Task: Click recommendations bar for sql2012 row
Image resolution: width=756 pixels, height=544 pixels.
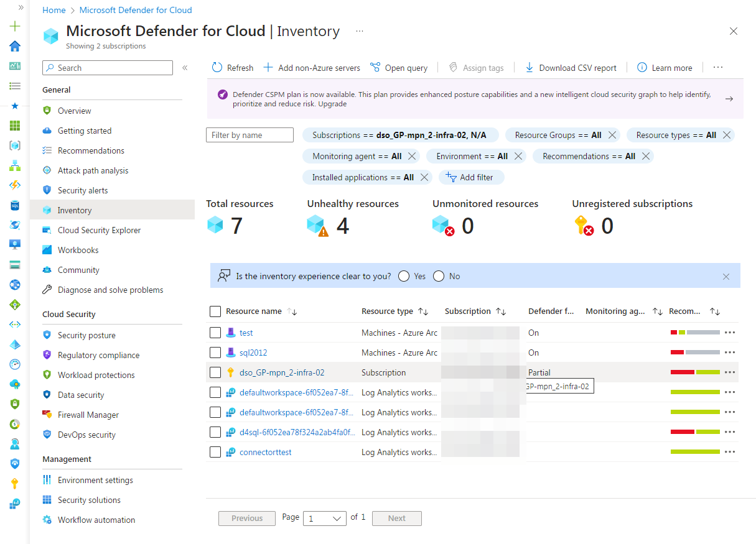Action: coord(695,353)
